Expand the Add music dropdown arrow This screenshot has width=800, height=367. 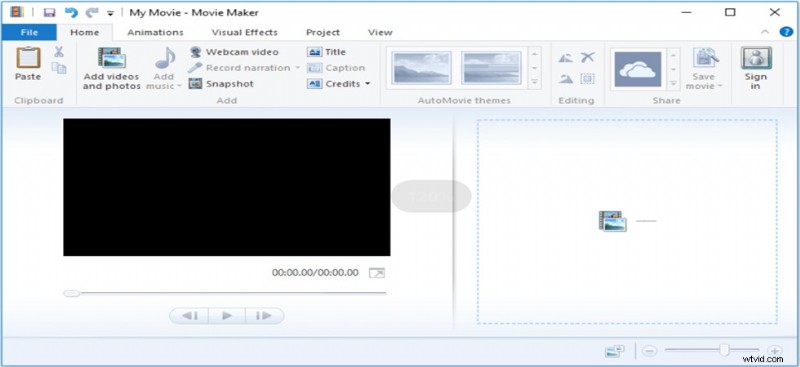pos(179,86)
